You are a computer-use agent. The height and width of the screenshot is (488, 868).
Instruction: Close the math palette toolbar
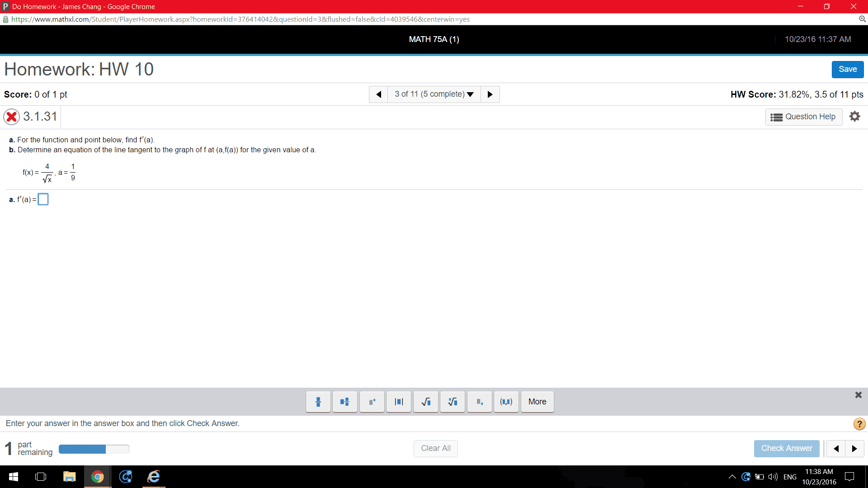pos(858,395)
